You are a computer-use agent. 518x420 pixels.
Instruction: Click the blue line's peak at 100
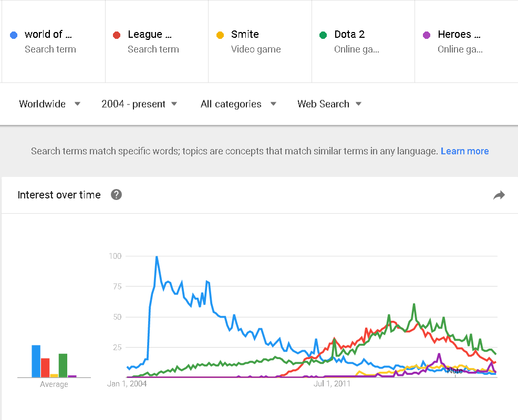coord(157,257)
